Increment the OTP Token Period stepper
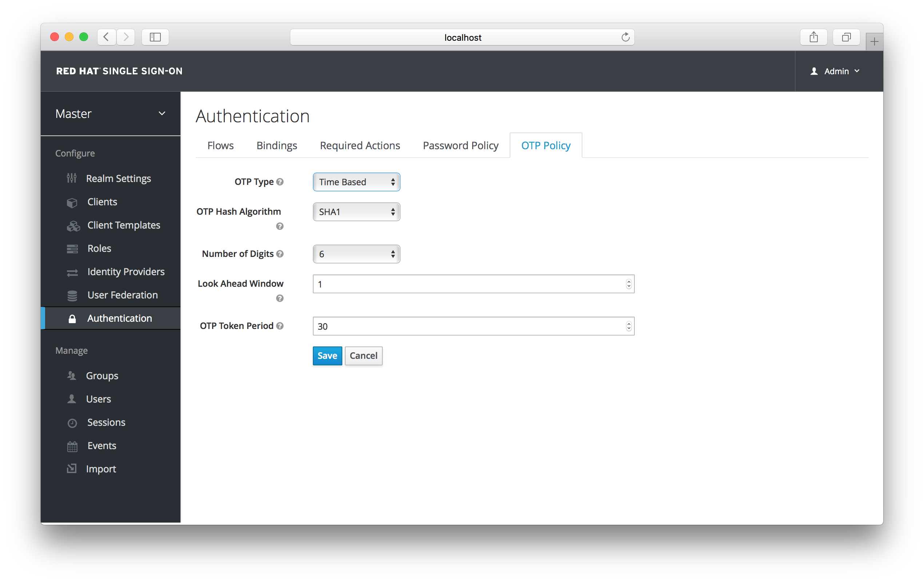This screenshot has width=924, height=583. (x=628, y=323)
